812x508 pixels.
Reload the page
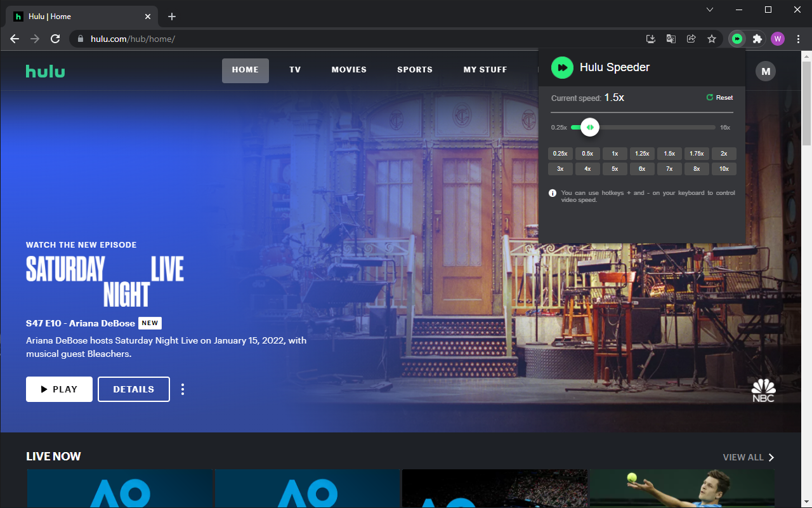point(55,39)
